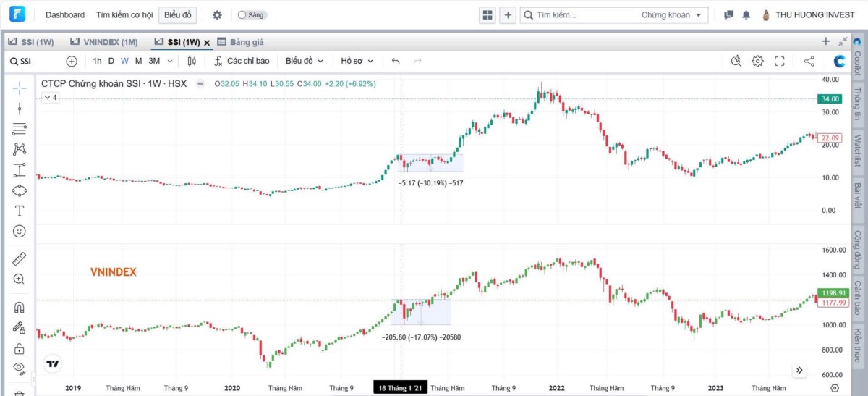Open the price range measure tool

click(20, 170)
